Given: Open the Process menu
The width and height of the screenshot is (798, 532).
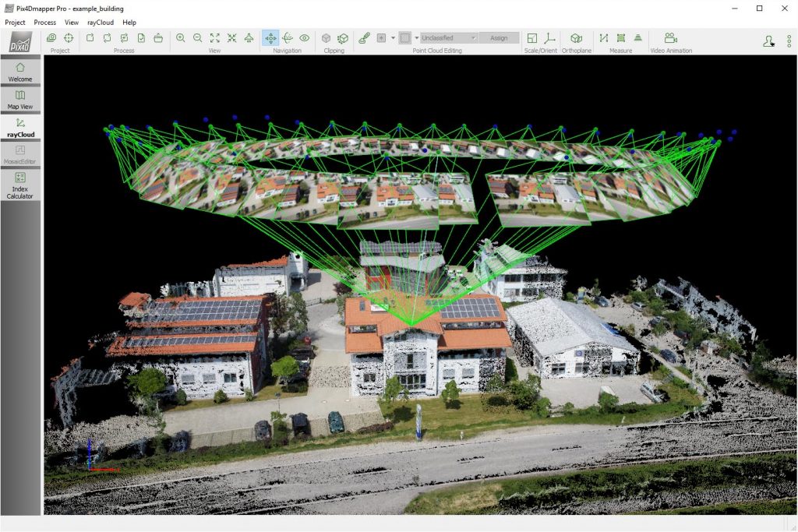Looking at the screenshot, I should (44, 22).
